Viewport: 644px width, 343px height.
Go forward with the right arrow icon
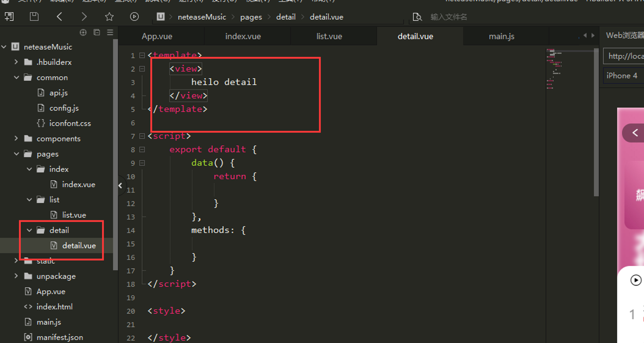point(84,17)
